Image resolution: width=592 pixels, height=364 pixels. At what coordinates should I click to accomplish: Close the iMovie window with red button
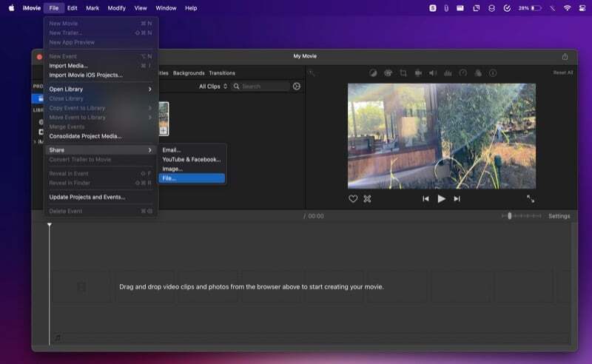[x=39, y=57]
